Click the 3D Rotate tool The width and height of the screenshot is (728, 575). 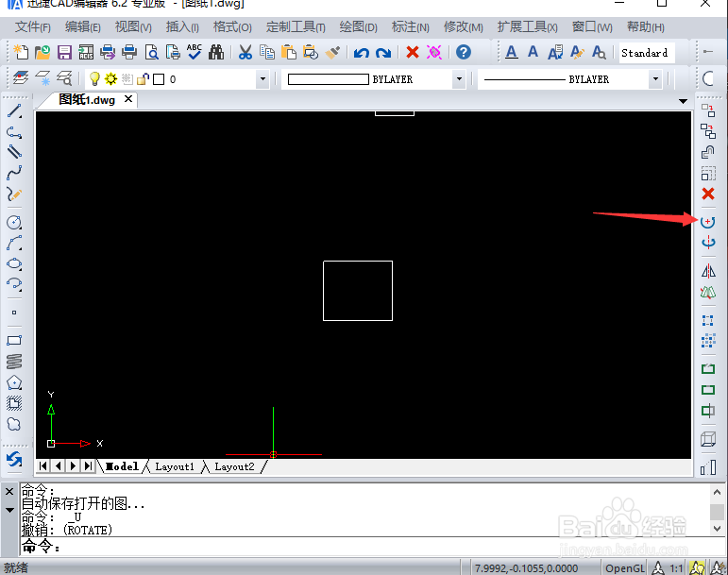tap(707, 243)
